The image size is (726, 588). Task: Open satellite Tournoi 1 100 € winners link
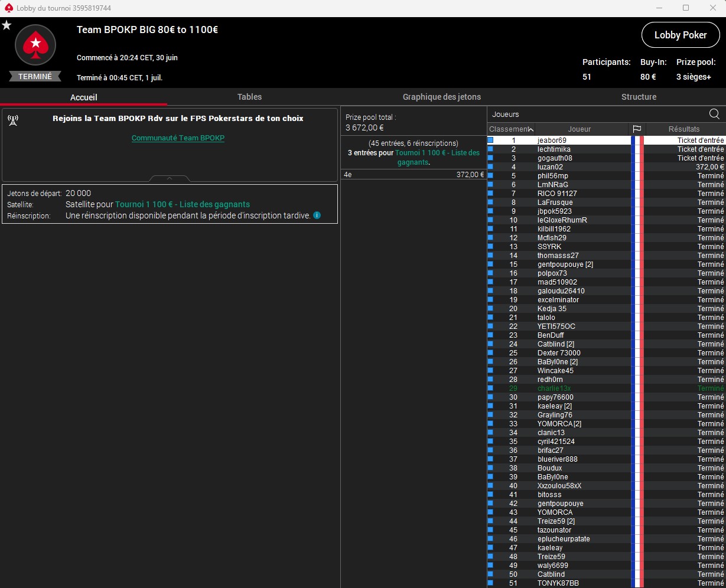pos(183,204)
